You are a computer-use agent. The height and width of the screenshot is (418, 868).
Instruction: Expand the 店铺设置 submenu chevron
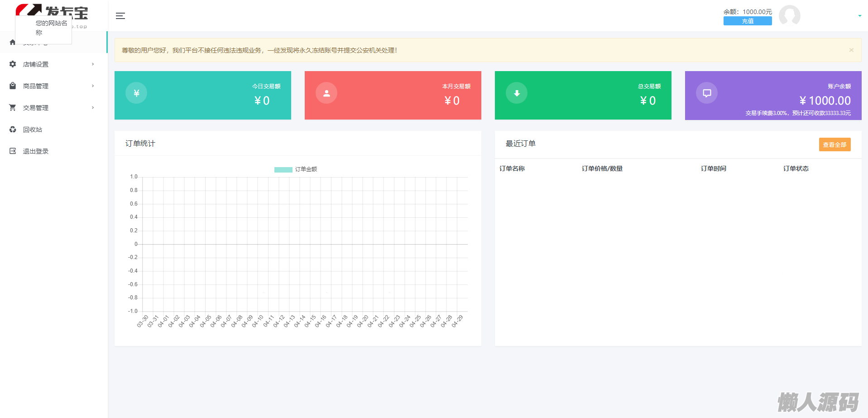tap(93, 64)
